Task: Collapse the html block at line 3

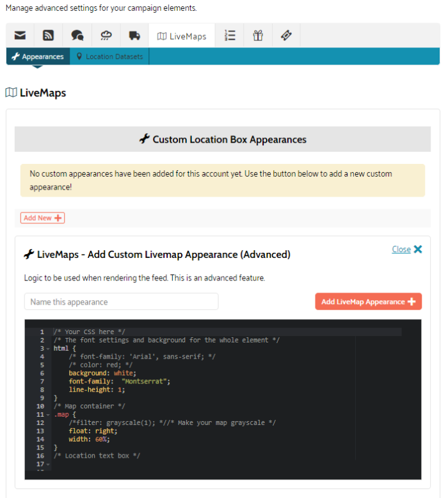Action: point(48,349)
